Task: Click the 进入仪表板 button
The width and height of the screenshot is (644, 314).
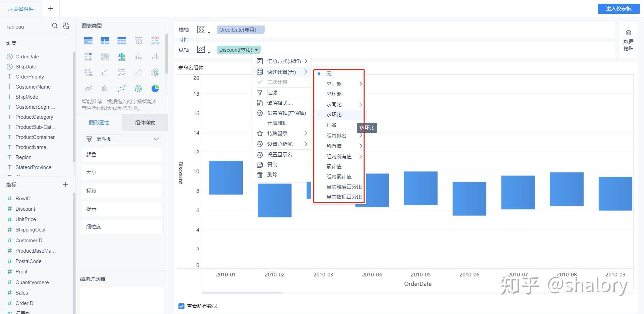Action: (x=619, y=8)
